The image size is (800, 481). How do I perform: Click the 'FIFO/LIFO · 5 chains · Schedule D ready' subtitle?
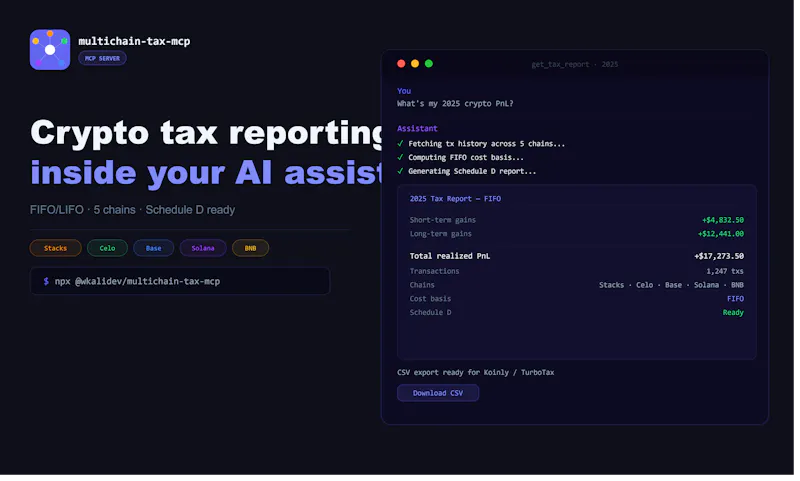point(133,211)
